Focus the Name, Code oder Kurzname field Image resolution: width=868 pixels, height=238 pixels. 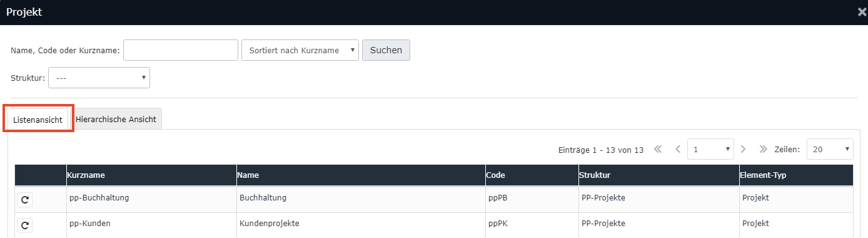tap(181, 50)
